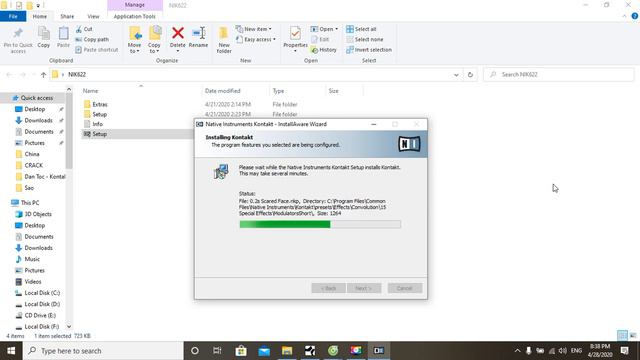Select This PC in navigation pane
Screen dimensions: 640x360
(30, 203)
